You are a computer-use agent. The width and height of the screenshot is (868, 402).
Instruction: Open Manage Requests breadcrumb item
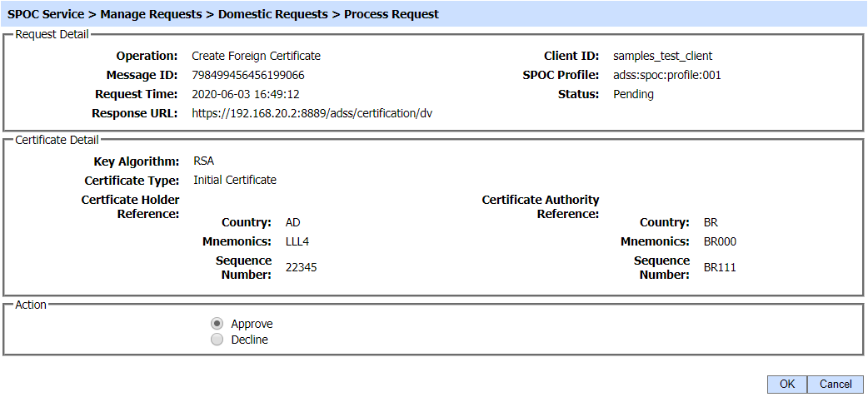click(151, 14)
